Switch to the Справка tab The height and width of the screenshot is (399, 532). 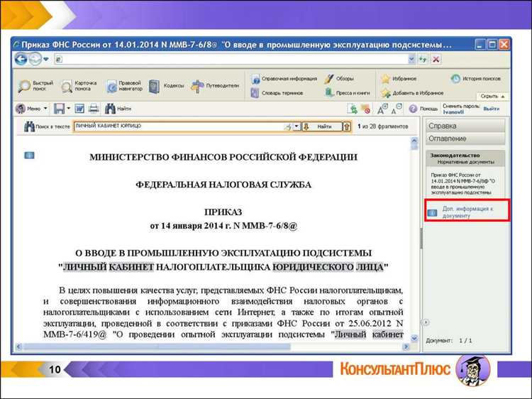tap(465, 126)
